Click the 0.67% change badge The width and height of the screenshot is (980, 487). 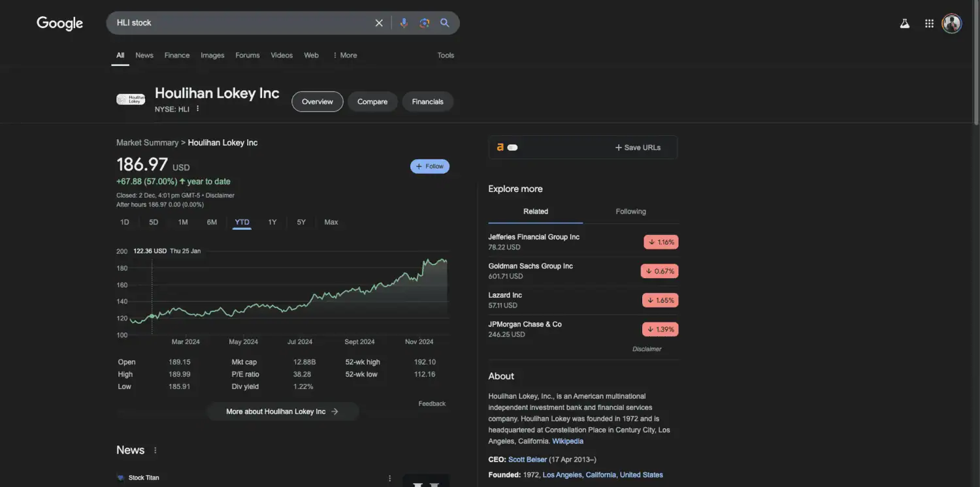[660, 271]
